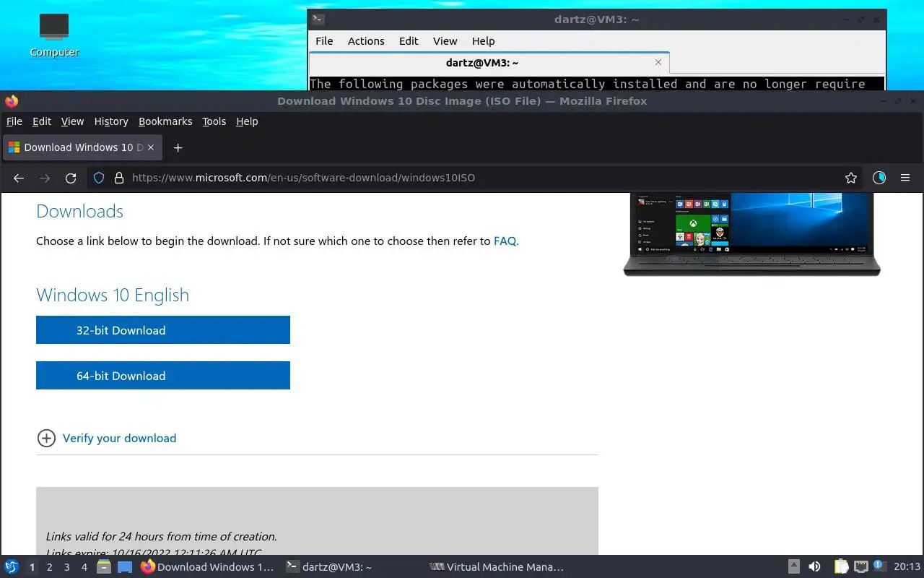Open the Computer desktop icon
Image resolution: width=924 pixels, height=578 pixels.
pos(54,35)
